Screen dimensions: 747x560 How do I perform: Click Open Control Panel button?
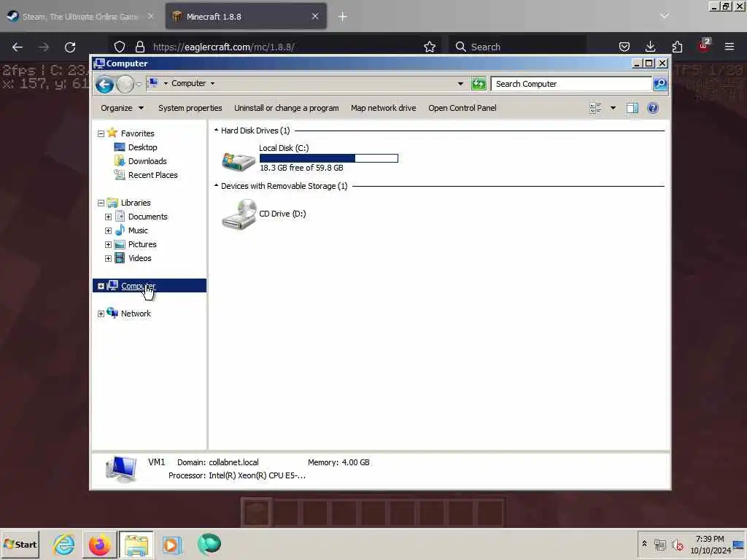tap(462, 108)
